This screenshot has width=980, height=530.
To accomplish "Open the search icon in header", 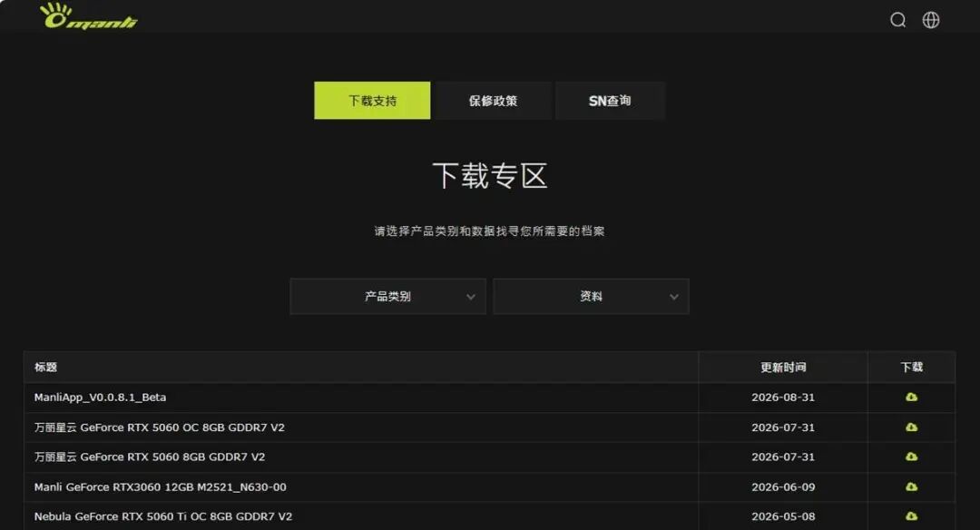I will click(898, 20).
